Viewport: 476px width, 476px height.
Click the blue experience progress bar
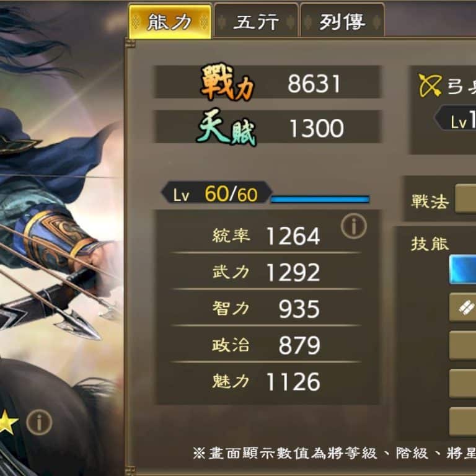click(320, 199)
